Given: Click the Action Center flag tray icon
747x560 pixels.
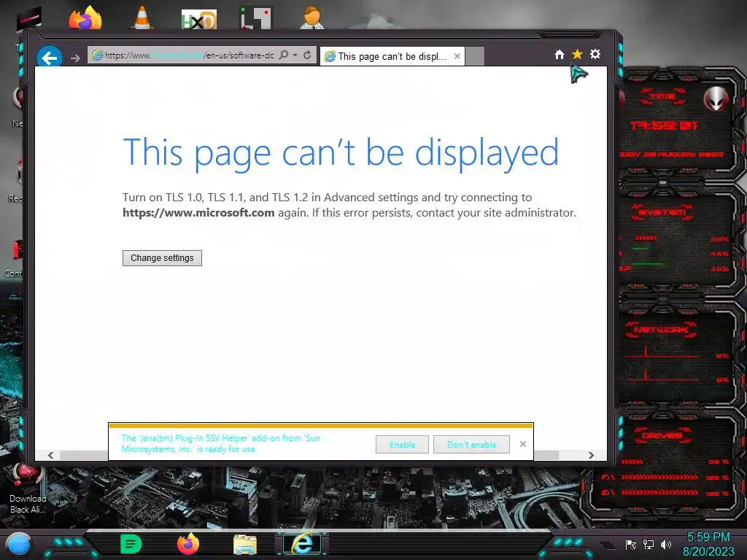Looking at the screenshot, I should 631,545.
